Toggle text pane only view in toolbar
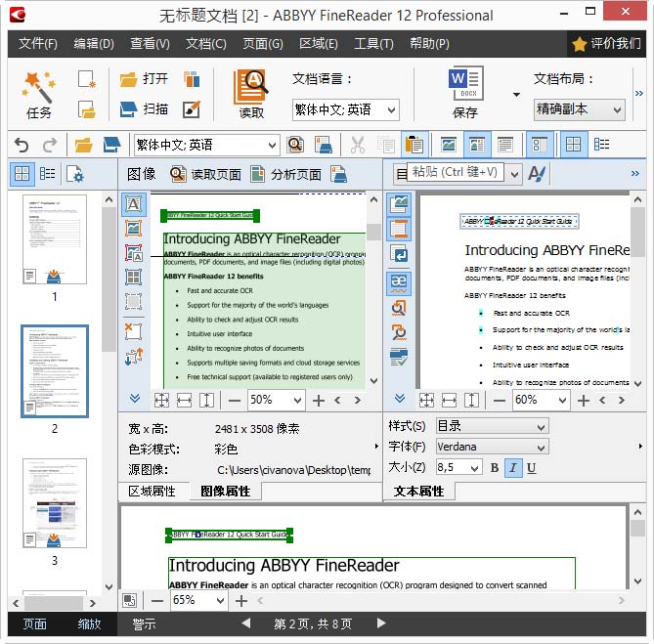Screen dimensions: 654x644 pos(505,145)
